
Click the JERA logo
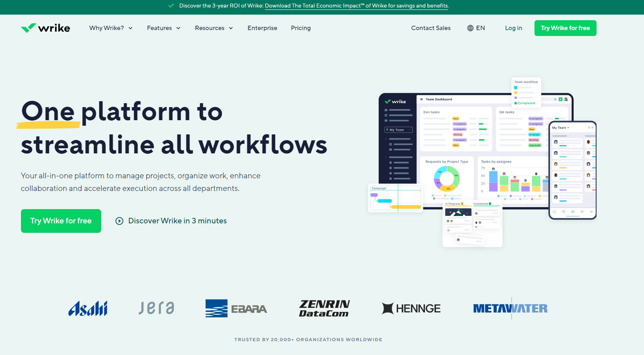tap(157, 308)
